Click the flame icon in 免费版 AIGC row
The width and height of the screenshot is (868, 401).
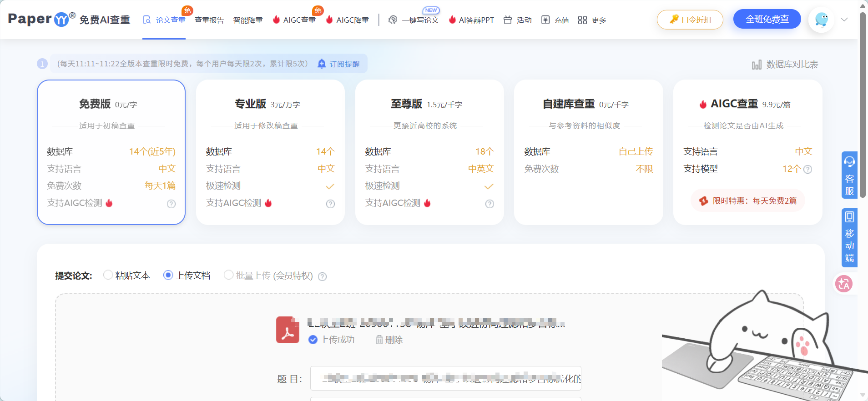tap(109, 203)
